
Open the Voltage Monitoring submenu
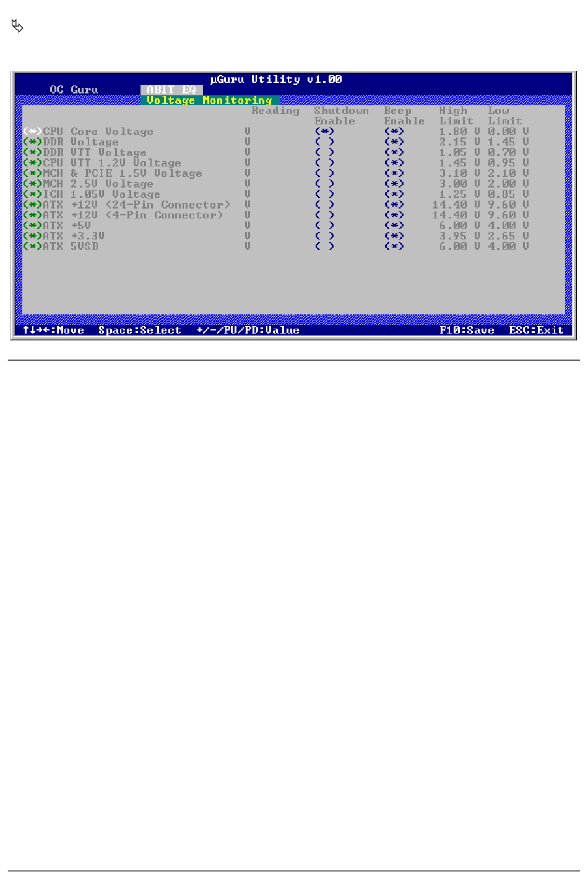pyautogui.click(x=210, y=100)
